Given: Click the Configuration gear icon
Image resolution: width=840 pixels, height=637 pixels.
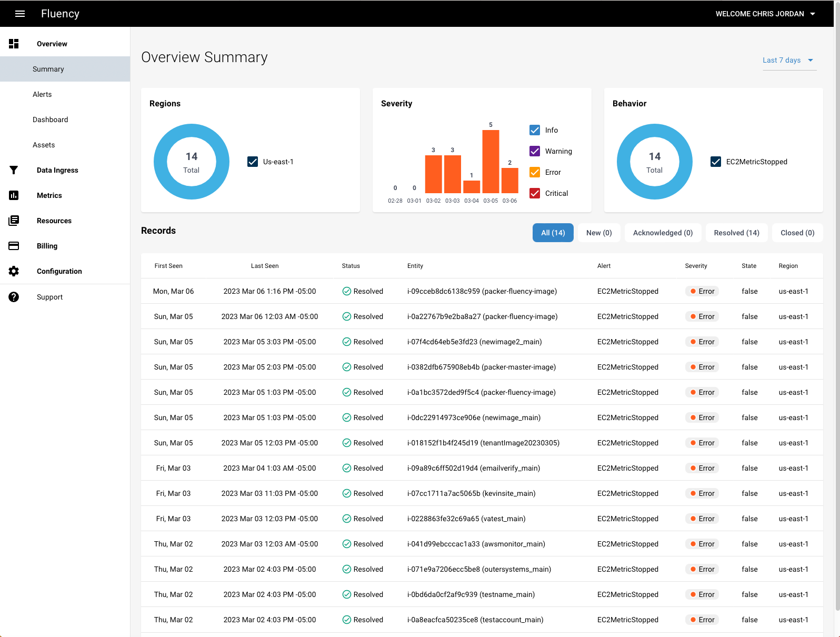Looking at the screenshot, I should 14,271.
